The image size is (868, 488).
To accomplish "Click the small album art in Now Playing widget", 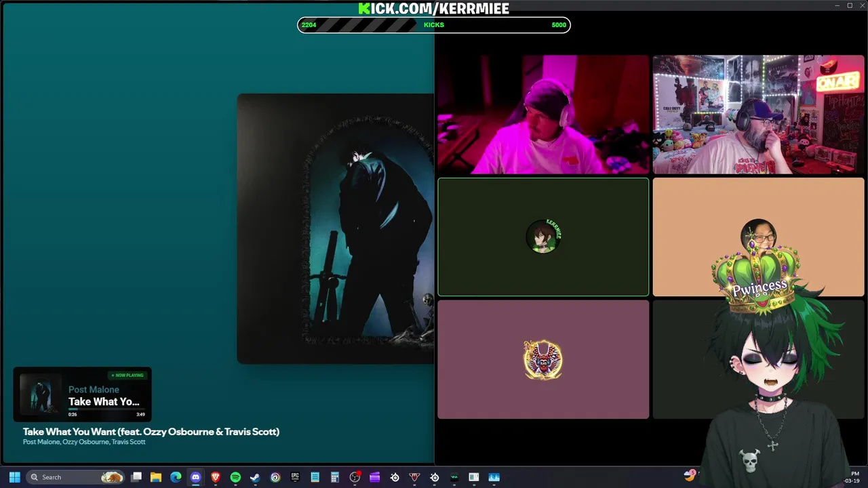I will (40, 395).
